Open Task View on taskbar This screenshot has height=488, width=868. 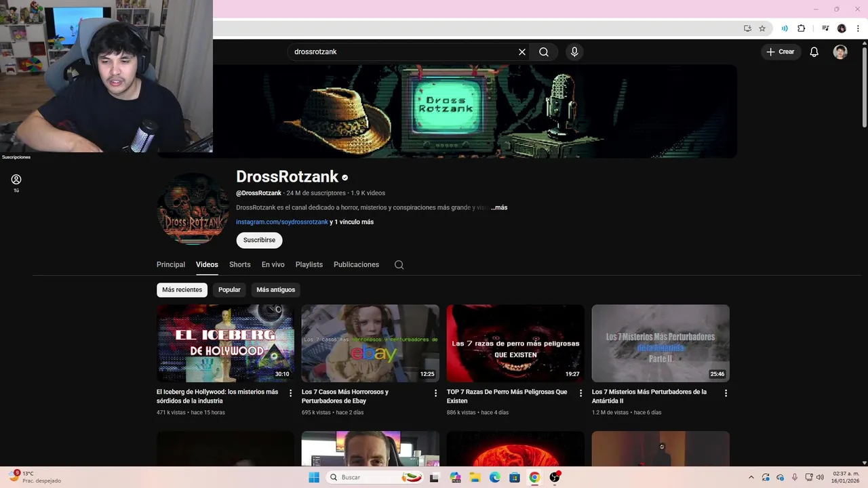pyautogui.click(x=436, y=477)
